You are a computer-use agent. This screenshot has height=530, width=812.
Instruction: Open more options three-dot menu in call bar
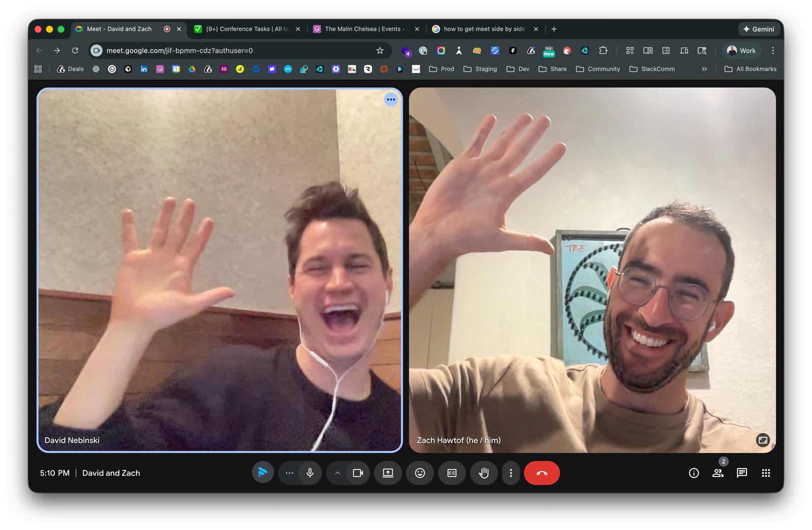pyautogui.click(x=511, y=473)
